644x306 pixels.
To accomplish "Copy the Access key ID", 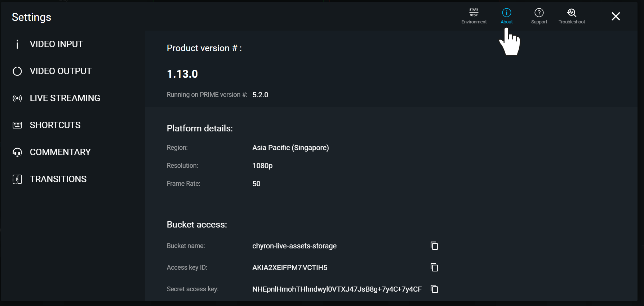I will (434, 267).
